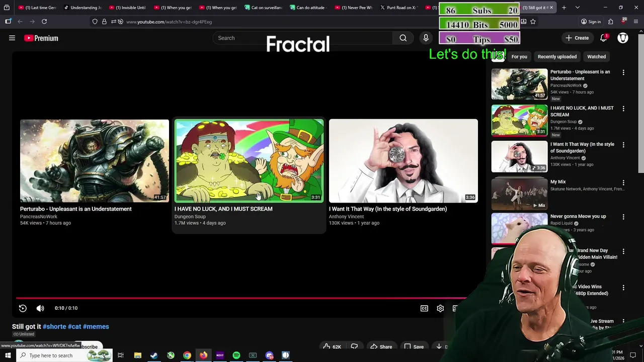Launch Steam from the taskbar

[x=154, y=355]
